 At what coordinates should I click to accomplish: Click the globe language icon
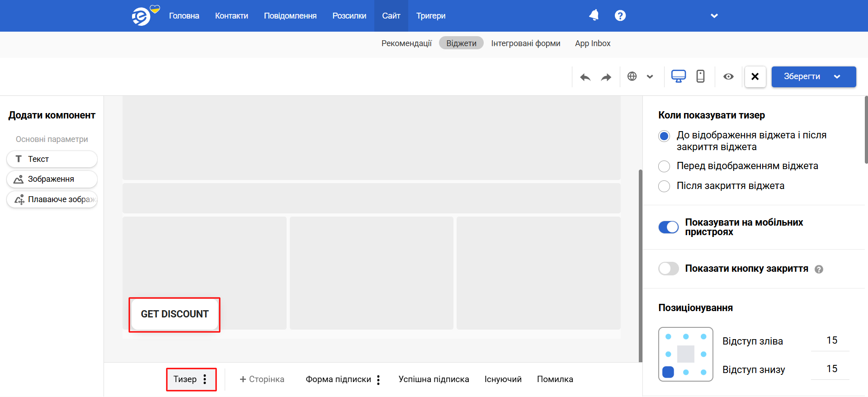click(x=632, y=76)
